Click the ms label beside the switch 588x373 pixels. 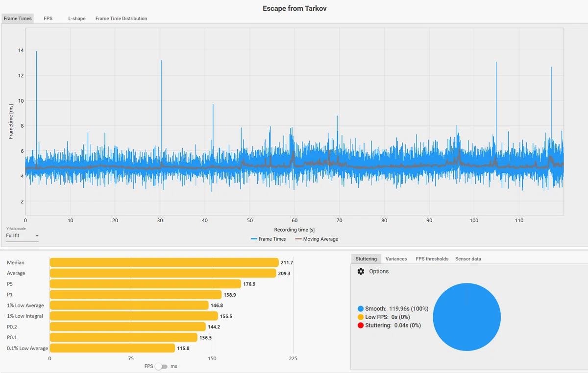pos(174,367)
